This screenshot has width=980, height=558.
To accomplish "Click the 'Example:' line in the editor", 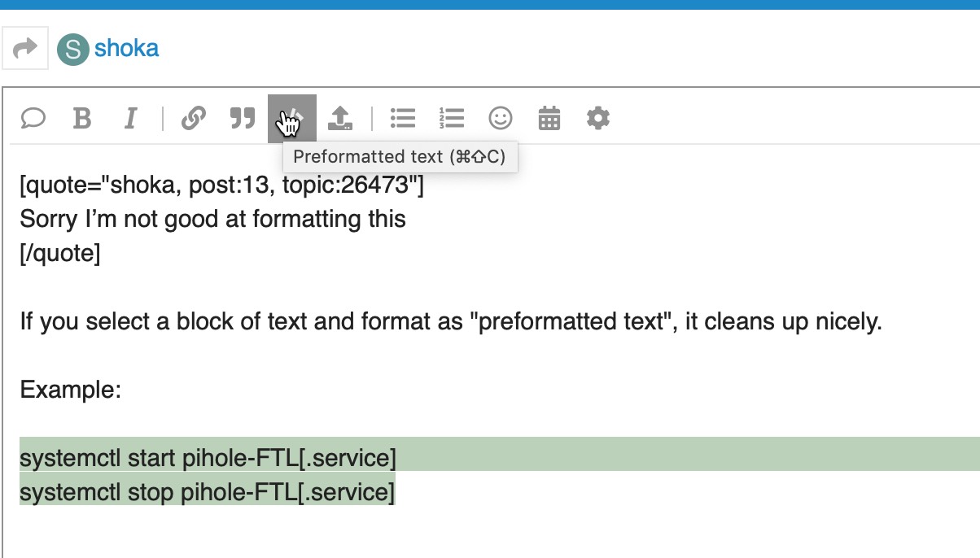I will coord(71,390).
